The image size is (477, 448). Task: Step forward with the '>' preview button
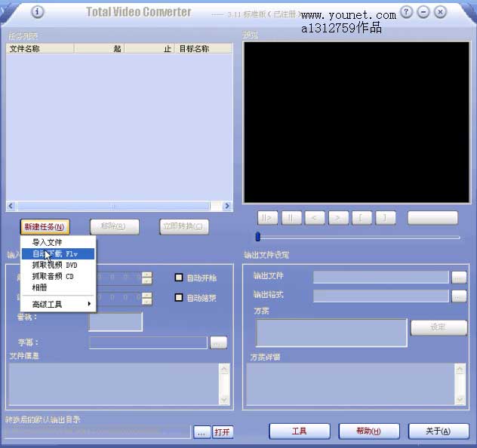coord(338,218)
